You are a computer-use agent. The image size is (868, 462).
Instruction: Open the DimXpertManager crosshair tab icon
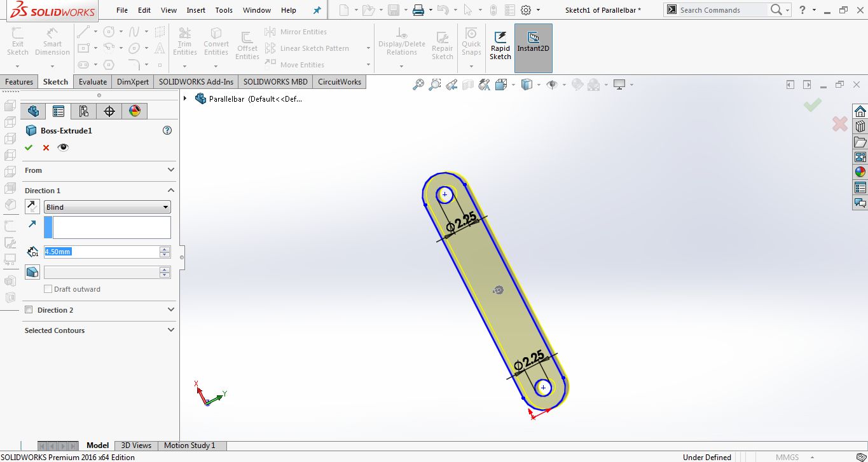pos(109,111)
